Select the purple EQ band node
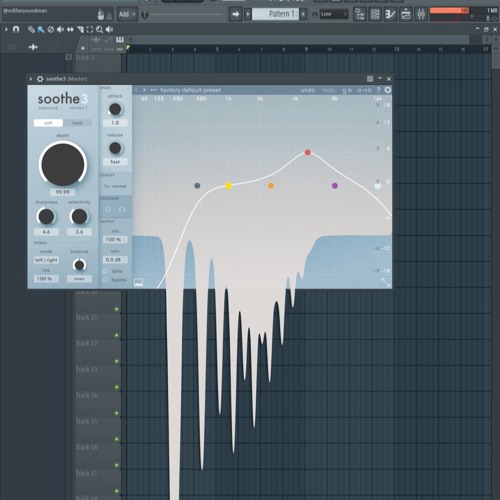500x500 pixels. pos(335,186)
